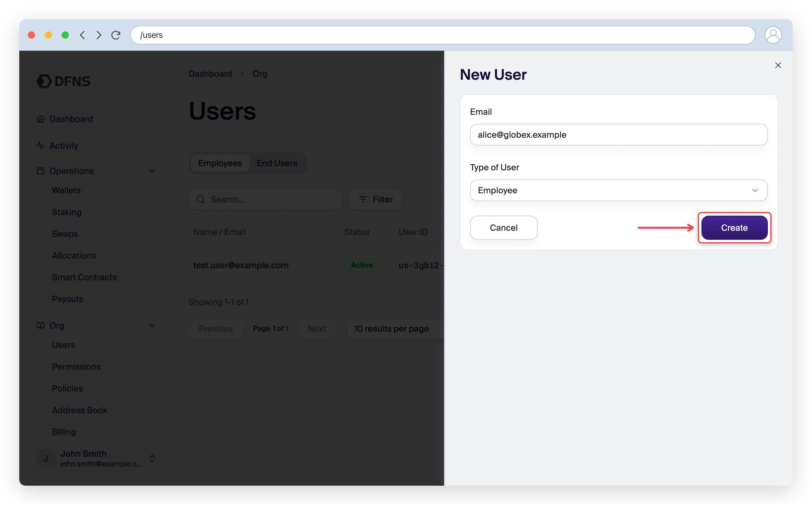Click the Org breadcrumb link

pos(259,73)
